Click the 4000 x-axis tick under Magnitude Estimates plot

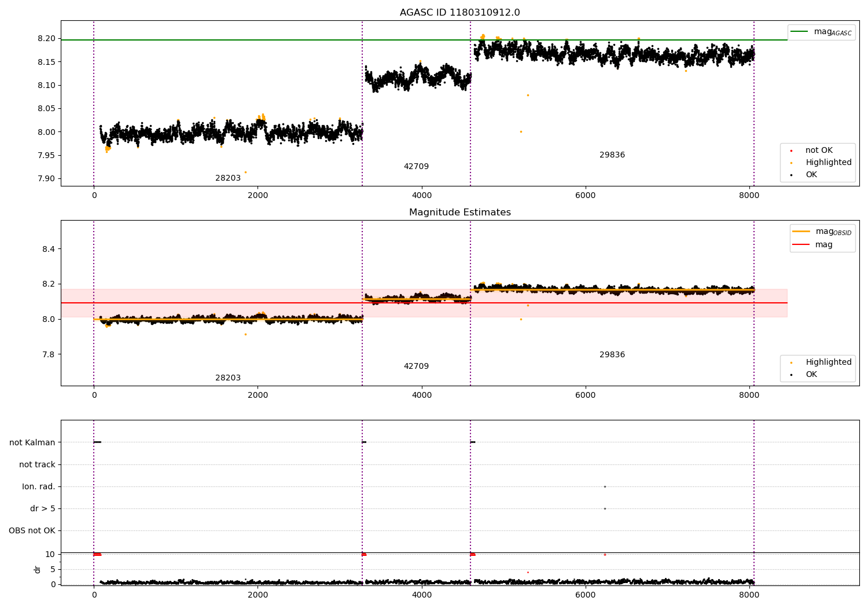421,395
